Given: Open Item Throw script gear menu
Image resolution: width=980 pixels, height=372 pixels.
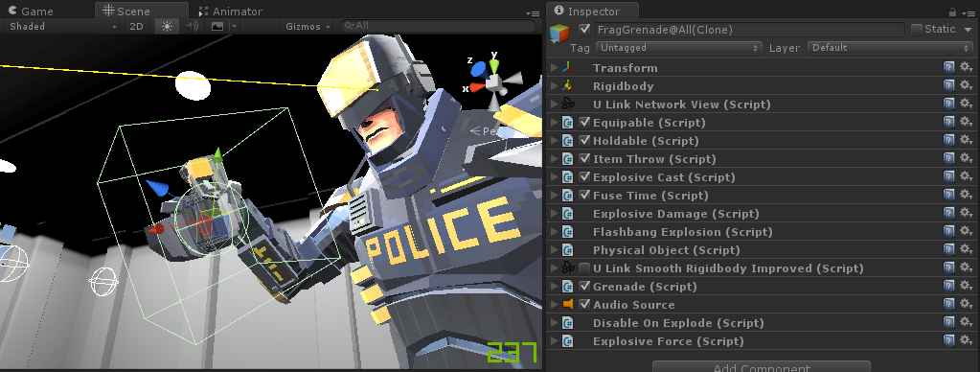Looking at the screenshot, I should (x=967, y=158).
